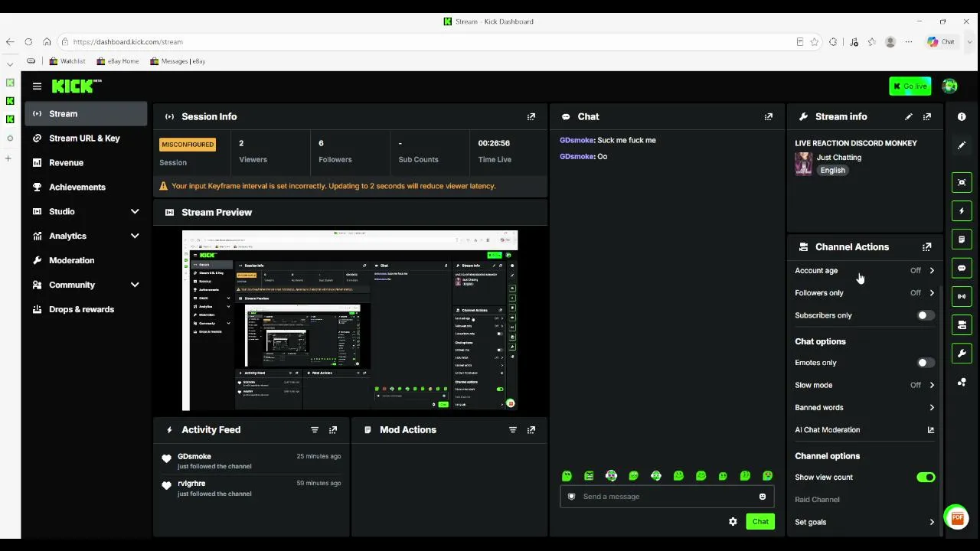The image size is (980, 551).
Task: Pop out the Mod Actions panel
Action: 531,430
